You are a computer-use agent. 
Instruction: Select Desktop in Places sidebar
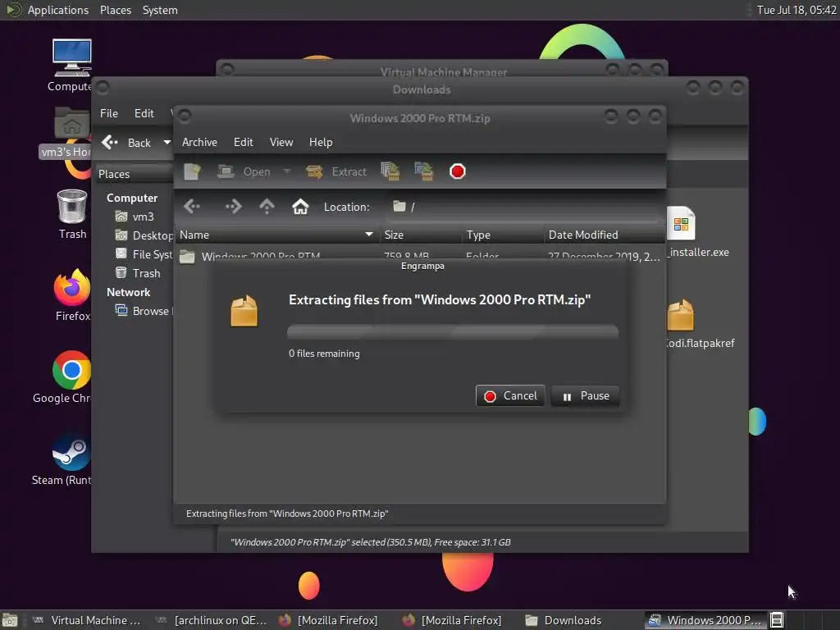144,235
